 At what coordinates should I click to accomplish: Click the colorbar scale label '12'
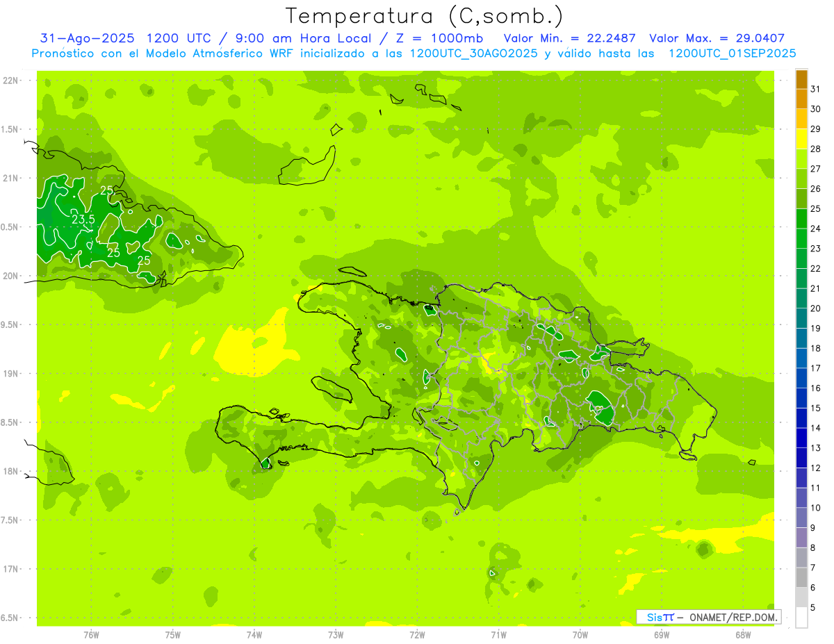pos(815,468)
